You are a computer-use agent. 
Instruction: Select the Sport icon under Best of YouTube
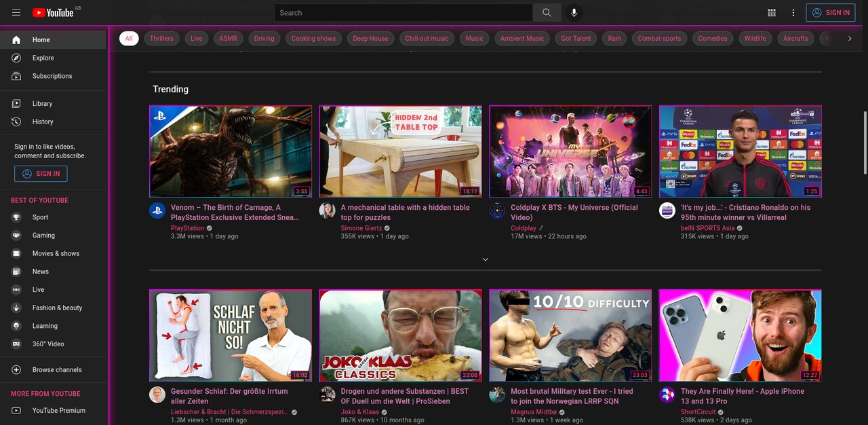pos(16,217)
